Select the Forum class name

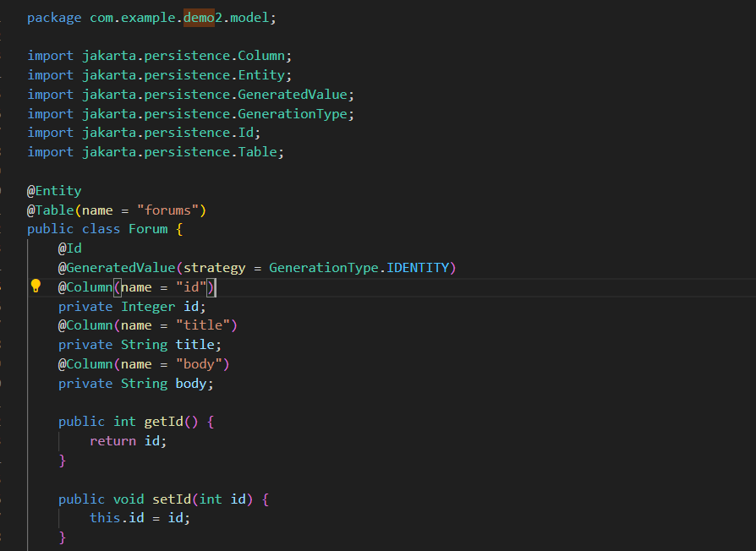(x=148, y=229)
